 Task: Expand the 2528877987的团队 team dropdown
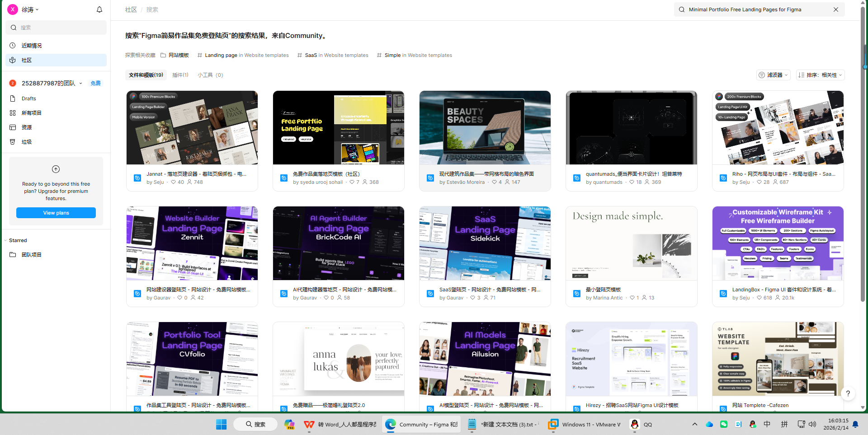coord(80,83)
